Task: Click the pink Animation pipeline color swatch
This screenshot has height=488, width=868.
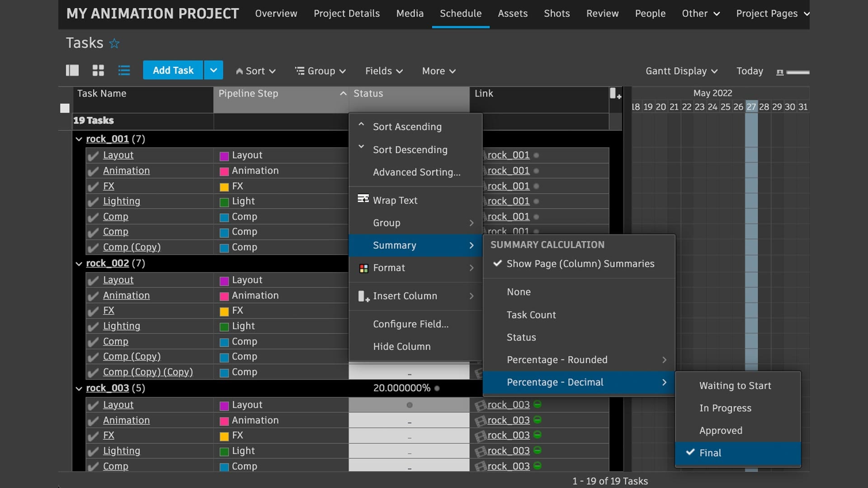Action: point(225,170)
